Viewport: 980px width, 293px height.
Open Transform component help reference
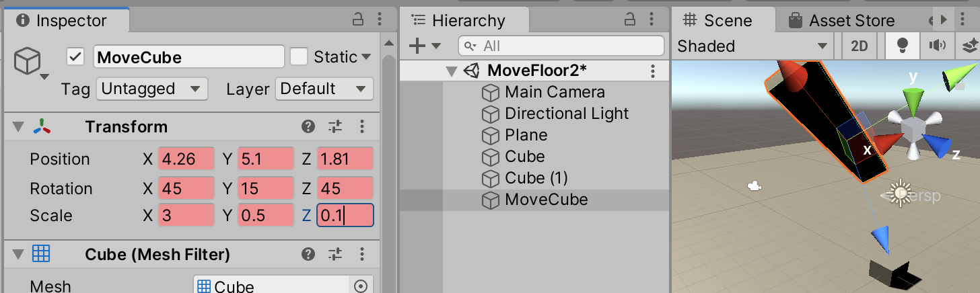click(x=308, y=126)
